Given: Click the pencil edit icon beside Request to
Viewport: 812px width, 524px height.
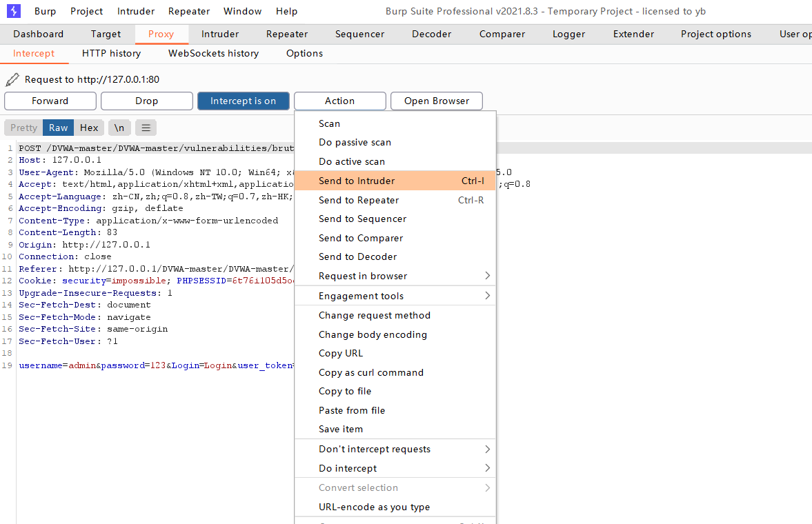Looking at the screenshot, I should [12, 80].
